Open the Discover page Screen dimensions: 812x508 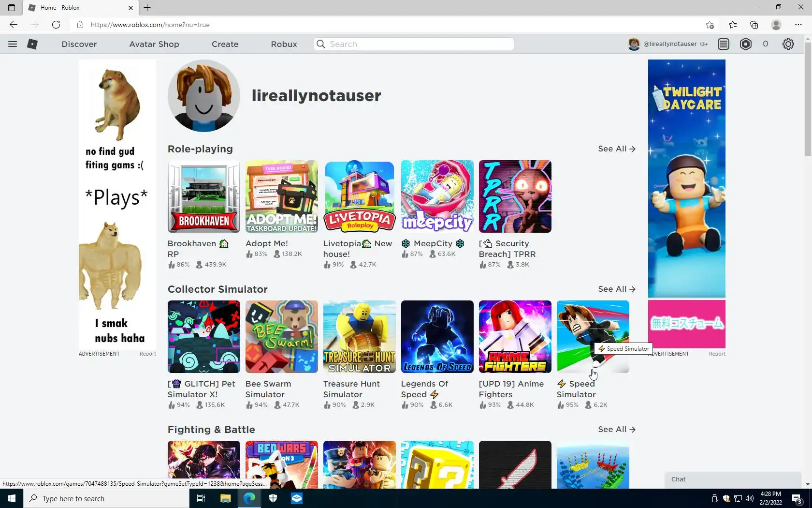[x=79, y=44]
